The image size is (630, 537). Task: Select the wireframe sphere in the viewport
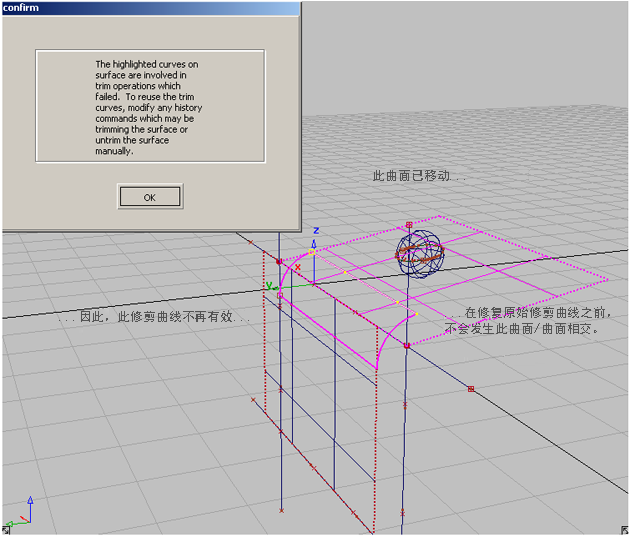pyautogui.click(x=420, y=254)
